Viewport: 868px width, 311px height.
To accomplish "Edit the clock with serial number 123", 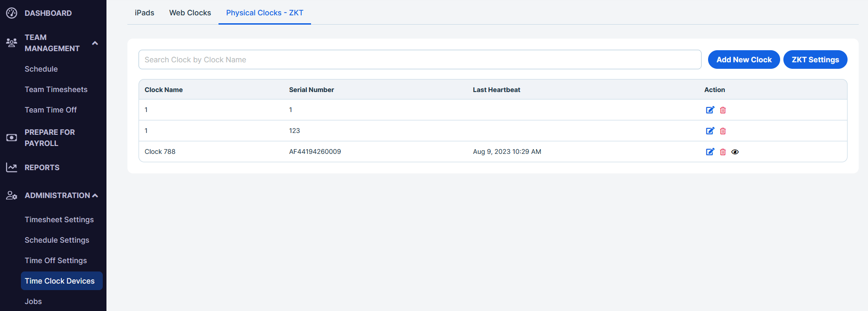I will (x=710, y=131).
